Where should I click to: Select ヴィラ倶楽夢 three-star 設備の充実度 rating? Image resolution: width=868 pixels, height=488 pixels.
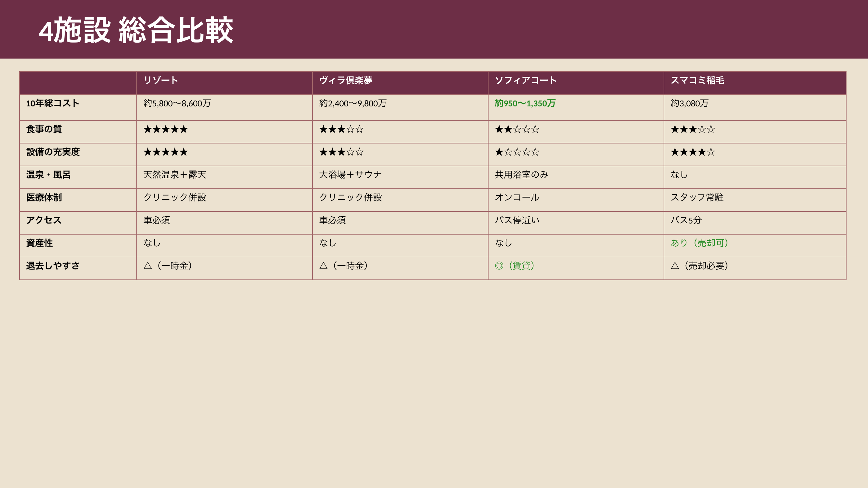pyautogui.click(x=341, y=152)
